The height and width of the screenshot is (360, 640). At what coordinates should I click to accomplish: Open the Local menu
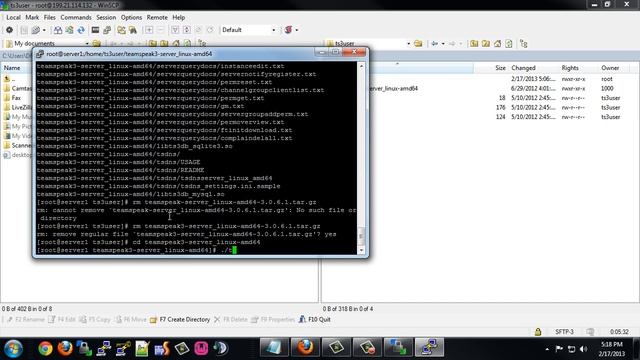[x=13, y=18]
